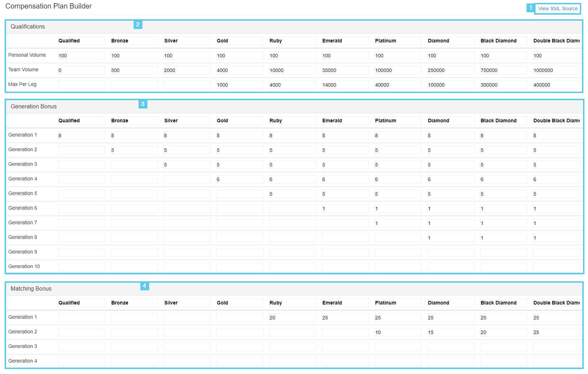Edit Generation Bonus Generation 1 Emerald value

346,135
